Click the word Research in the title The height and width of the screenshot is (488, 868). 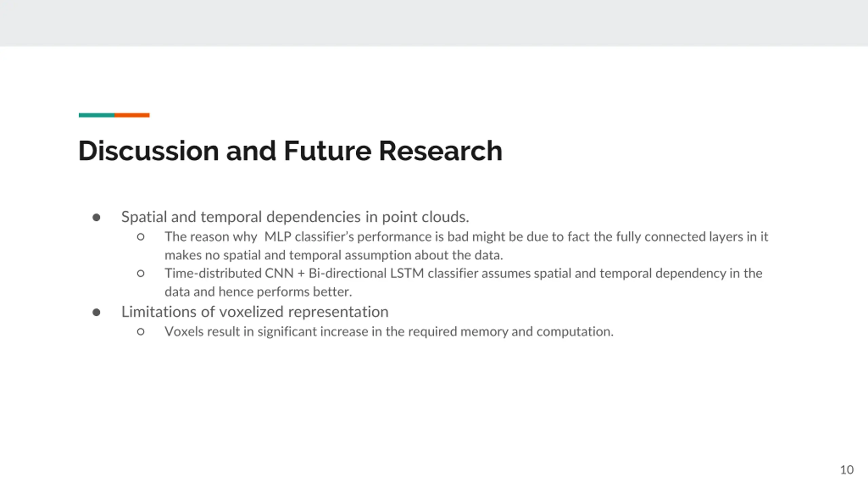tap(440, 150)
